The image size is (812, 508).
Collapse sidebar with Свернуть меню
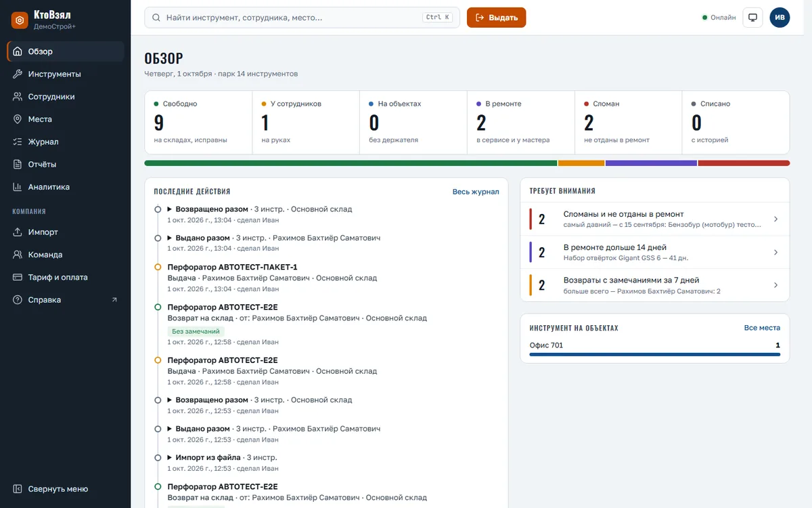point(66,489)
